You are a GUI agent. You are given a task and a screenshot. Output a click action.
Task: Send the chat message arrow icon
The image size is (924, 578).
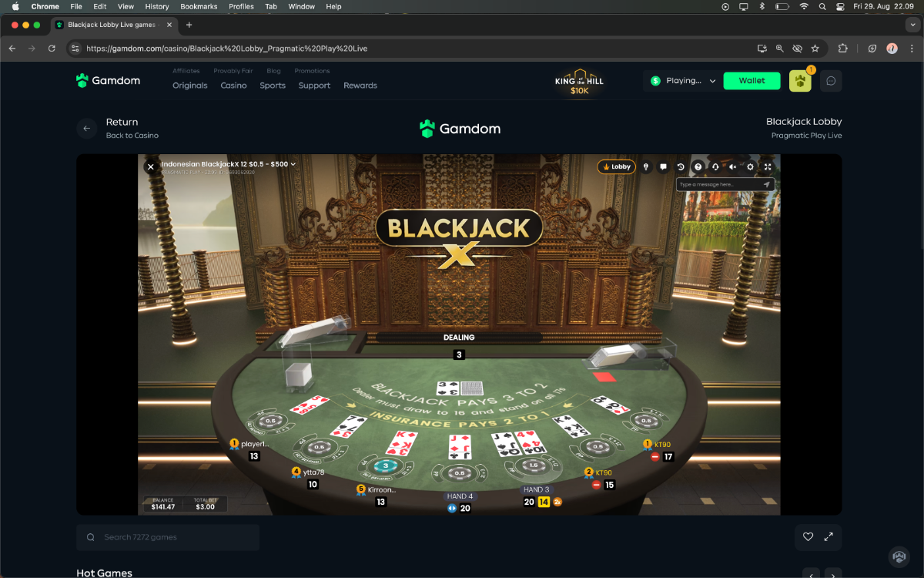767,184
